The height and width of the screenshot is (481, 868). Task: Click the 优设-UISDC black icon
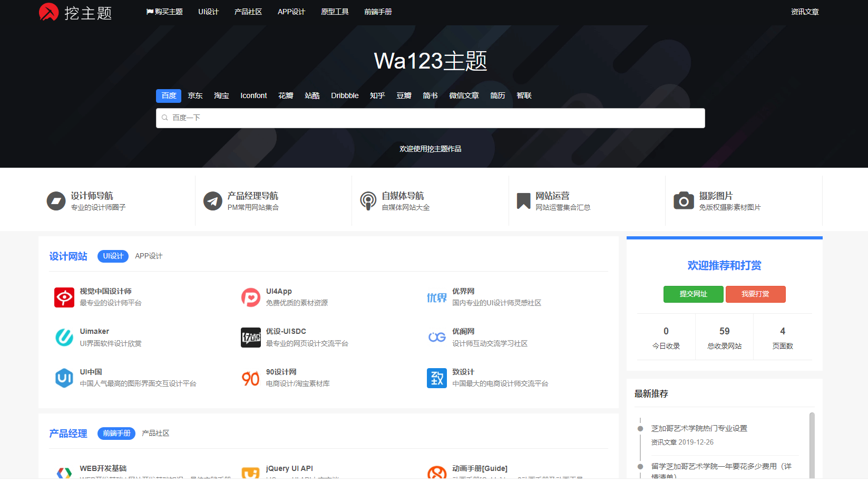tap(251, 338)
